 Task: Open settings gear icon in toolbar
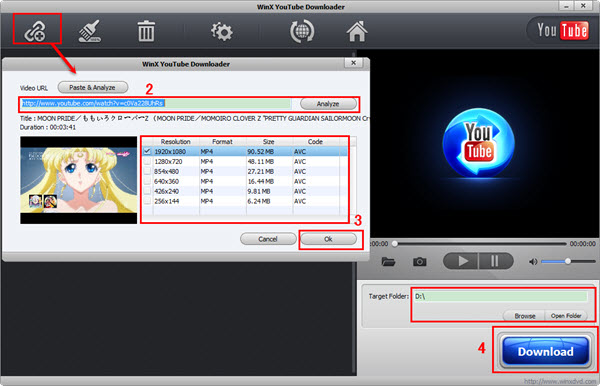point(222,31)
